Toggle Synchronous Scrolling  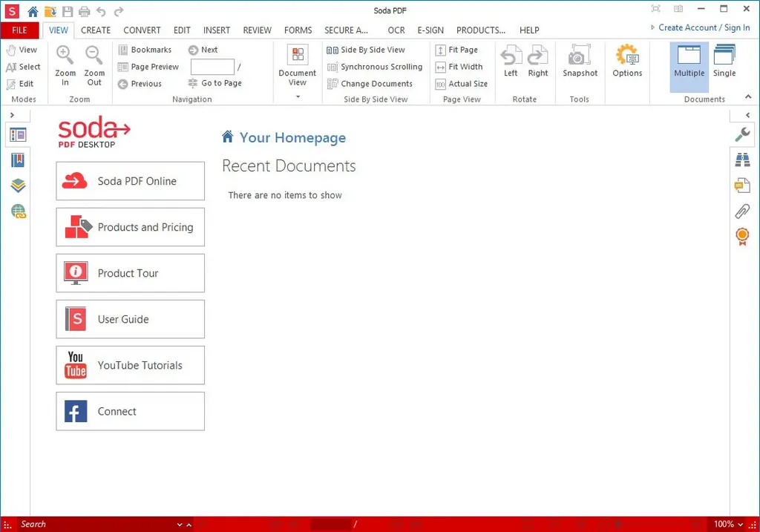[375, 67]
